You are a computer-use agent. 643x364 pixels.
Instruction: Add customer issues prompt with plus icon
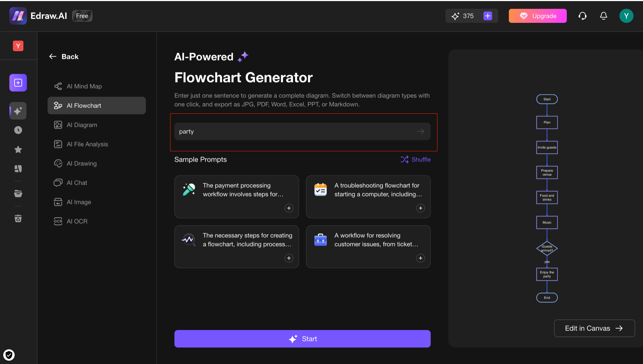click(420, 258)
